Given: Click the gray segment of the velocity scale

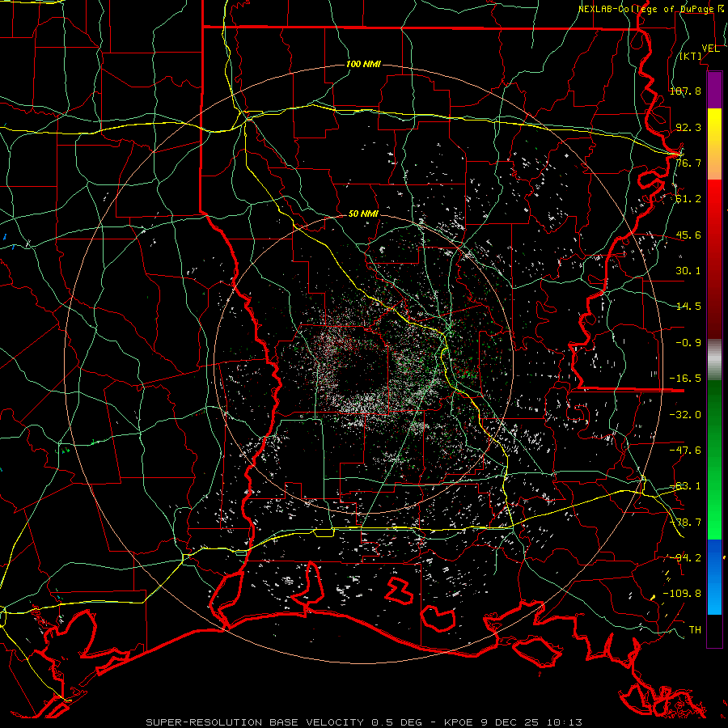Looking at the screenshot, I should tap(714, 360).
